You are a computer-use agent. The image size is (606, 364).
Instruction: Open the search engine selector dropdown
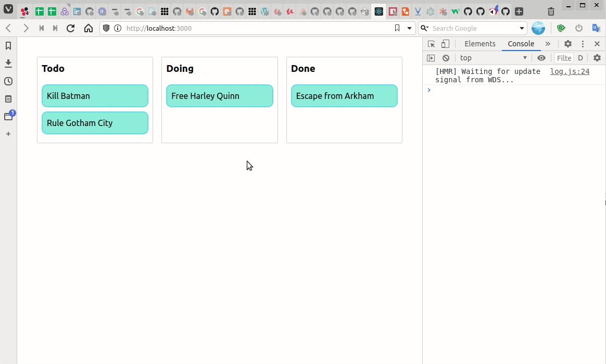[x=424, y=28]
